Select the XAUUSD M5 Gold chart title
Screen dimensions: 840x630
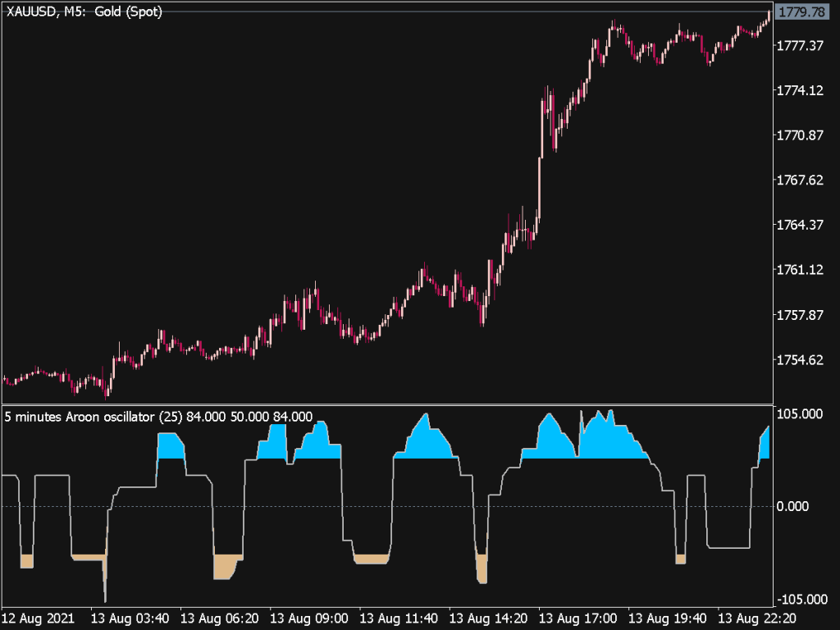[x=82, y=11]
